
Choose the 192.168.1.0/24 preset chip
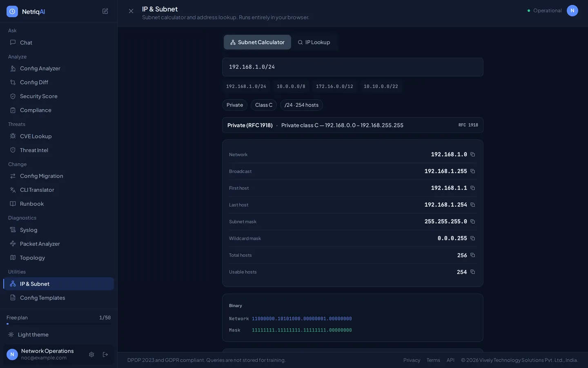[246, 86]
